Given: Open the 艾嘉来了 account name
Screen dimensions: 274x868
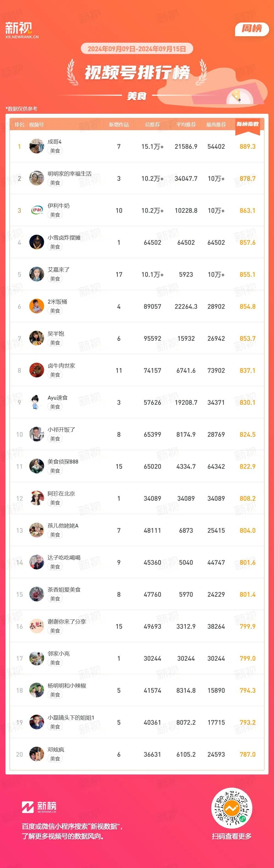Looking at the screenshot, I should coord(59,270).
